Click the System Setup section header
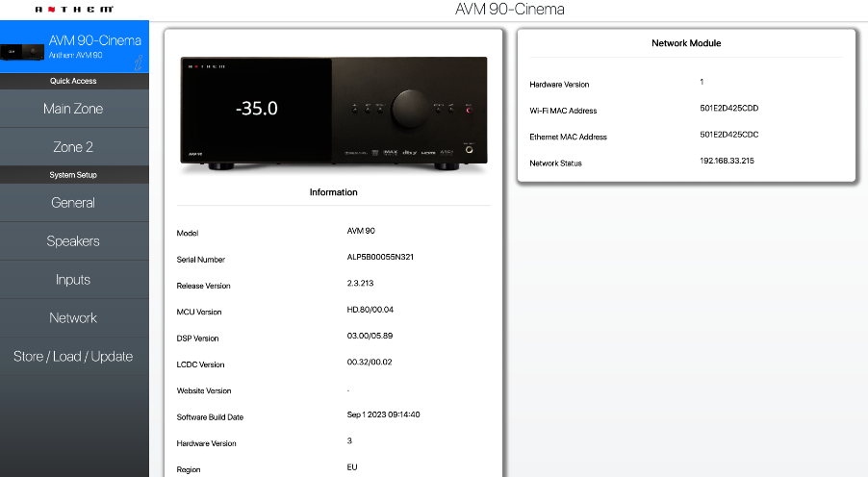Screen dimensions: 868x477 pyautogui.click(x=73, y=175)
